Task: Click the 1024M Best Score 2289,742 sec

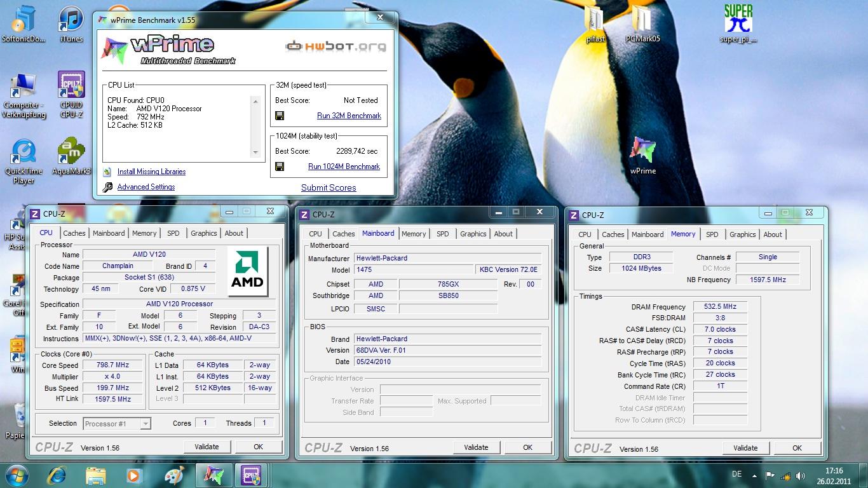Action: pyautogui.click(x=356, y=151)
